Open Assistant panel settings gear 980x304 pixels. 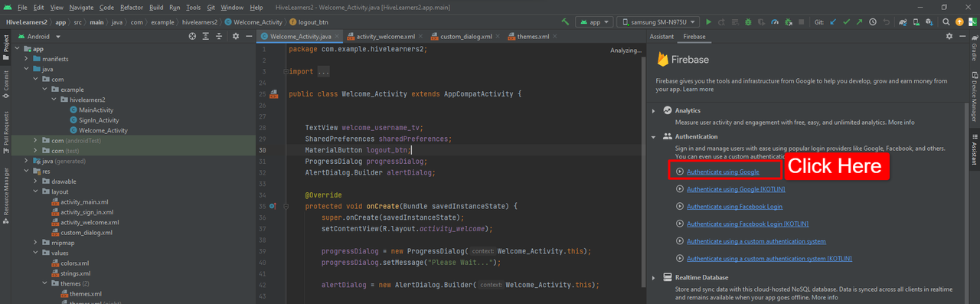pos(949,36)
